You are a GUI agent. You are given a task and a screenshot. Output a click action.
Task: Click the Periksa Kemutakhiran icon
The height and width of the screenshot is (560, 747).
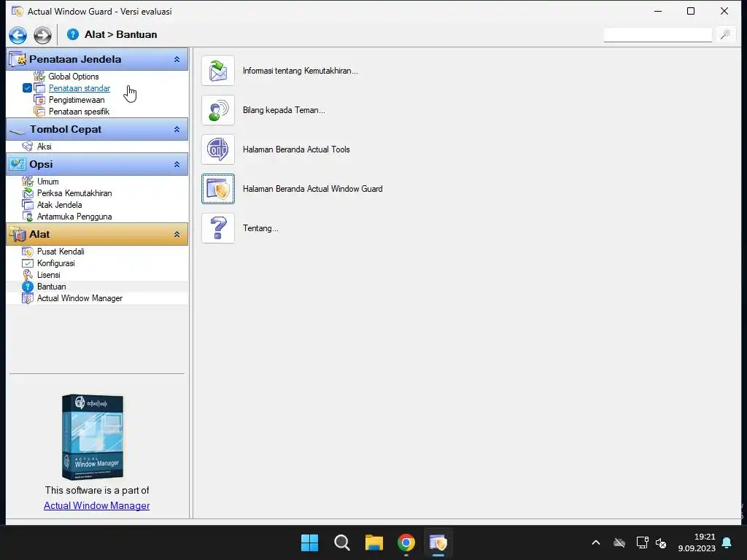(x=28, y=193)
